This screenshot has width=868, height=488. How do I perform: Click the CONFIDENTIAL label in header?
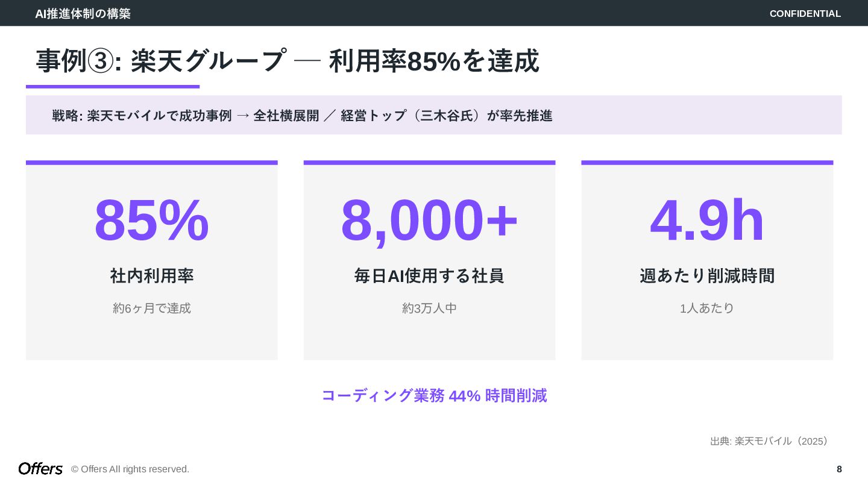(x=805, y=13)
